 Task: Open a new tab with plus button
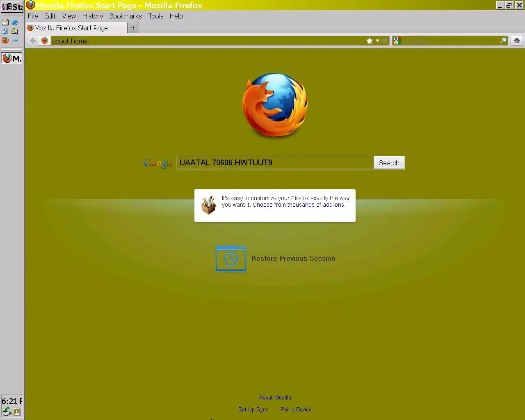click(x=133, y=28)
